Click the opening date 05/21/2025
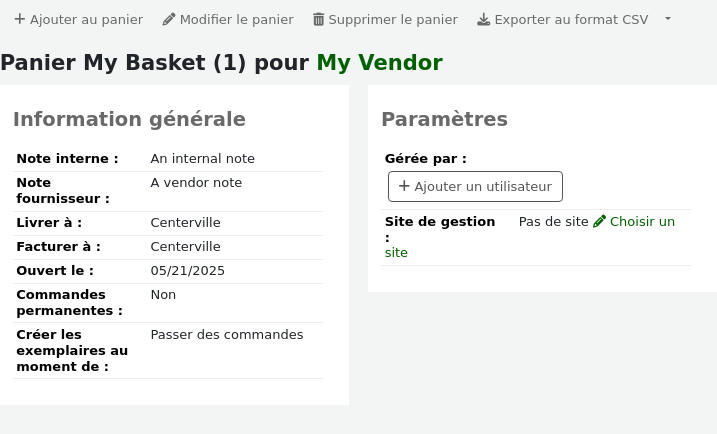Viewport: 717px width, 434px height. (x=187, y=271)
